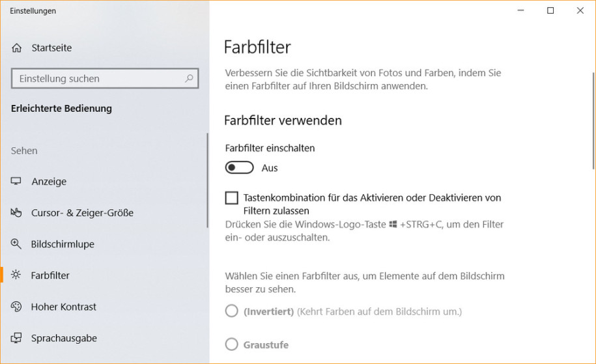The width and height of the screenshot is (596, 364).
Task: Click the Farbfilter sun icon
Action: [x=16, y=275]
